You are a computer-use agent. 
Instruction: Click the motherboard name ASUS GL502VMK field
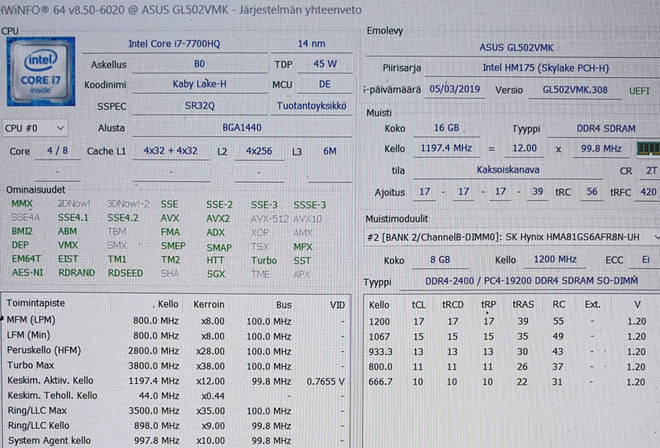516,48
